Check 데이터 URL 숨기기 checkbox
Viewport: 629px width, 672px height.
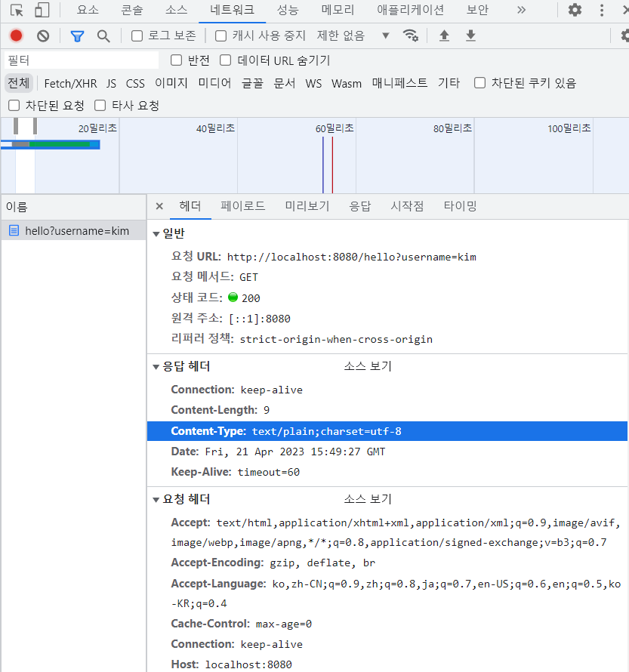coord(225,60)
